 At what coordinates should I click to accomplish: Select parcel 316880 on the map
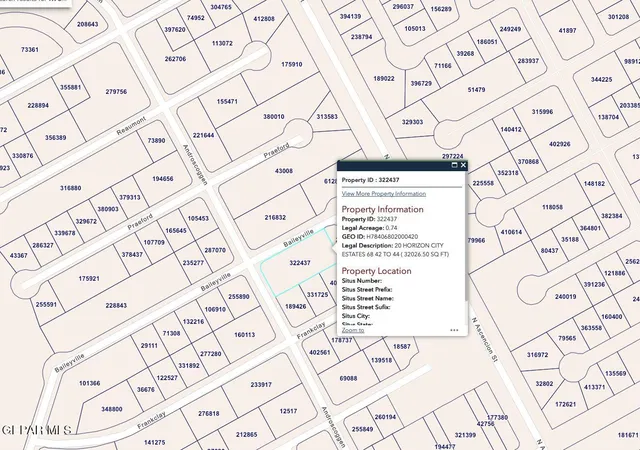[x=70, y=188]
